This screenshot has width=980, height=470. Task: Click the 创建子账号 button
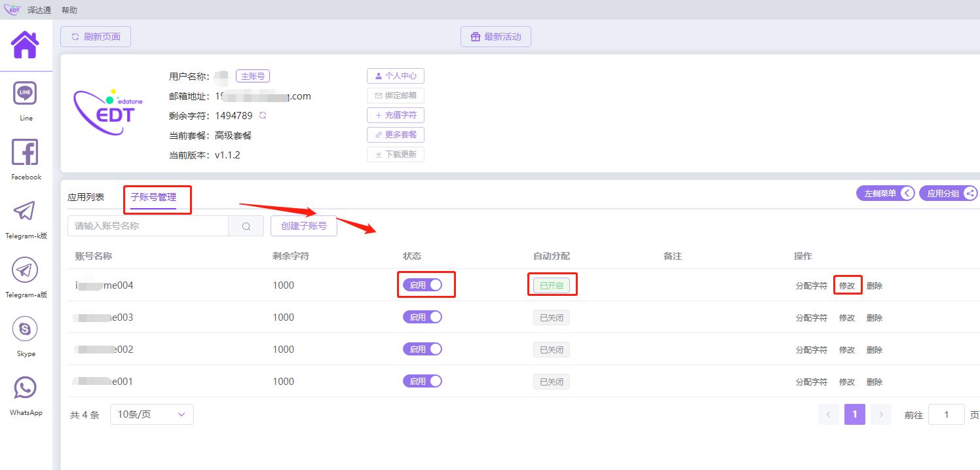click(x=304, y=226)
